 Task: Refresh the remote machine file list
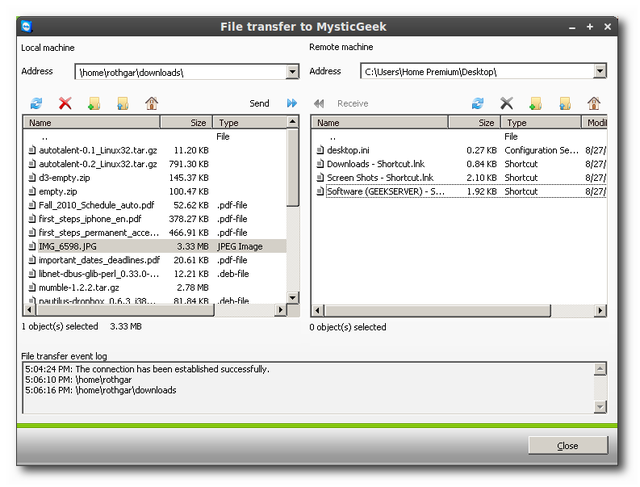[x=478, y=103]
